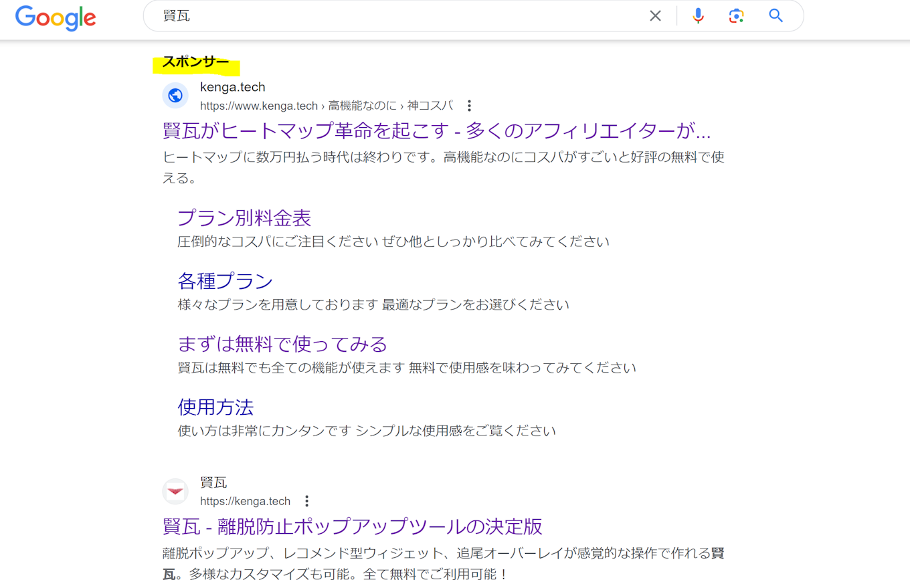910x588 pixels.
Task: Open sponsored headline 賢瓦がヒートマップ革命を起こす
Action: point(436,130)
